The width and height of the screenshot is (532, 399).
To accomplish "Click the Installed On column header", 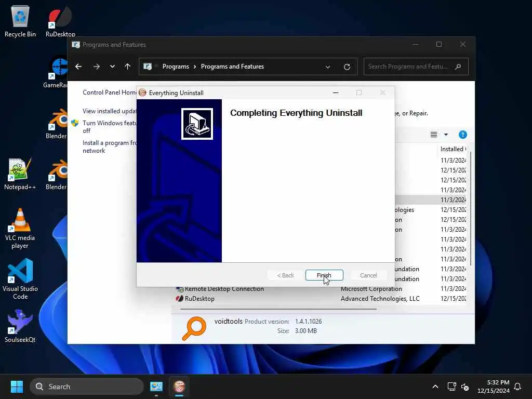I will pos(453,149).
